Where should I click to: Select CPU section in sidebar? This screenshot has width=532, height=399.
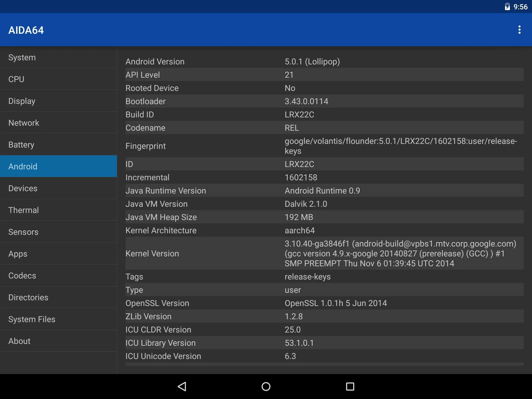point(59,79)
